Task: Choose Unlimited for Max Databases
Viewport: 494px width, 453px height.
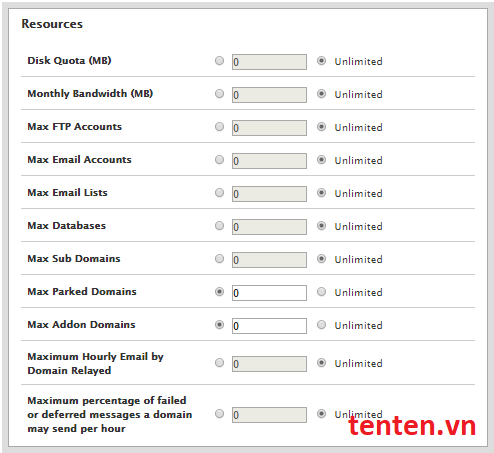Action: [321, 226]
